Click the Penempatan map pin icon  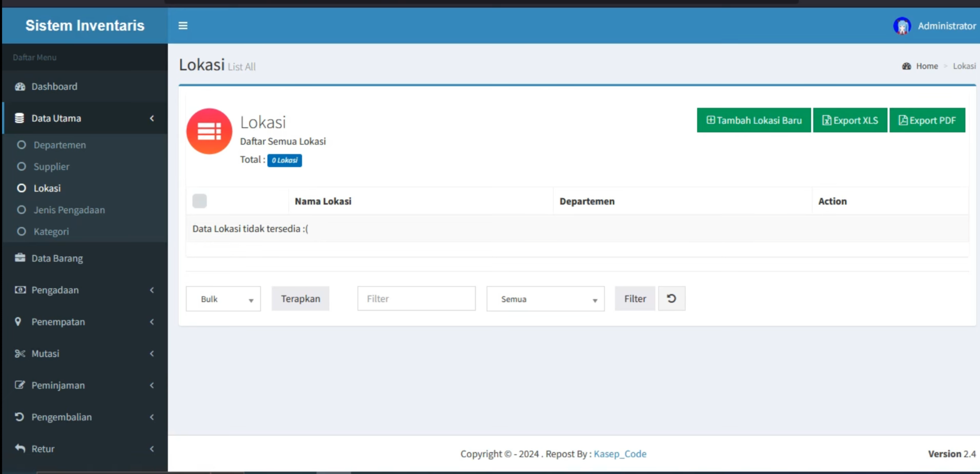click(18, 321)
